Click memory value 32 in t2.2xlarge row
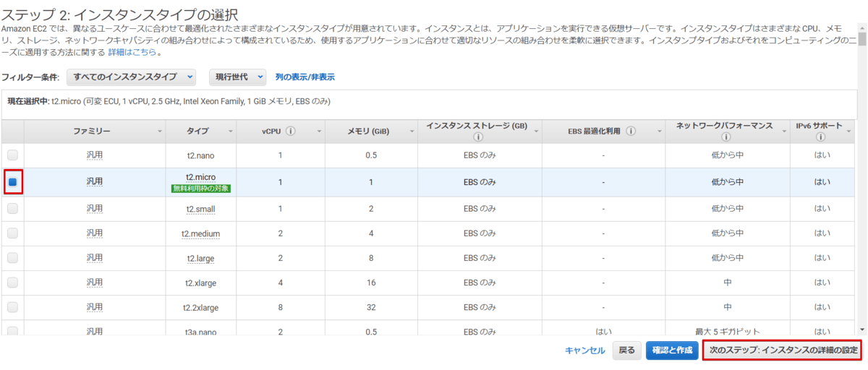 click(x=371, y=307)
